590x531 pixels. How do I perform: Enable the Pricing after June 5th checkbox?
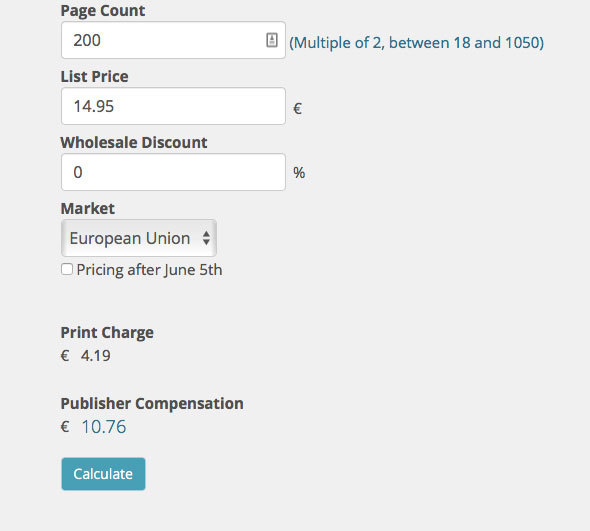[x=67, y=269]
